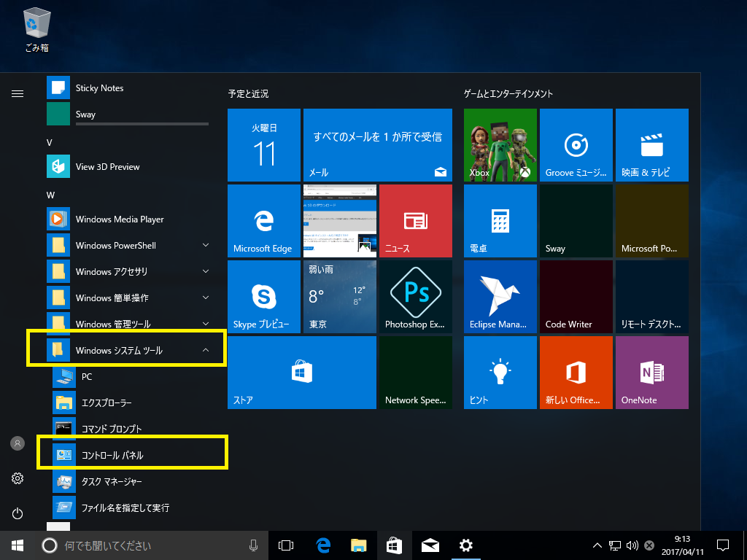The height and width of the screenshot is (560, 747).
Task: Open ファイル名を指定して実行
Action: point(131,507)
